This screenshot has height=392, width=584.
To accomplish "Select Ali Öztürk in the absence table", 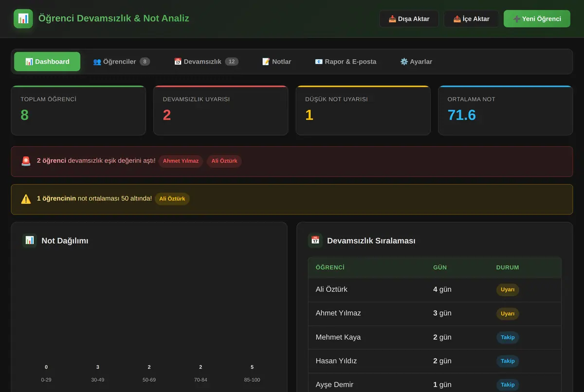I will point(331,289).
